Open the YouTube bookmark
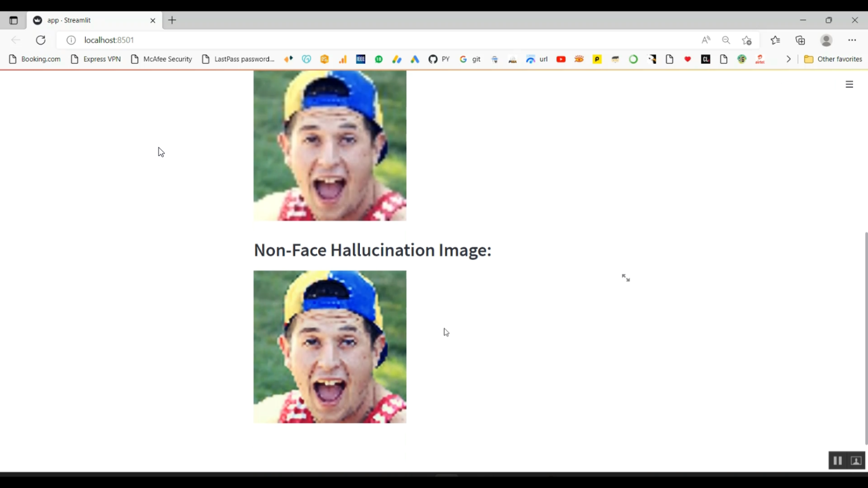The width and height of the screenshot is (868, 488). coord(560,59)
